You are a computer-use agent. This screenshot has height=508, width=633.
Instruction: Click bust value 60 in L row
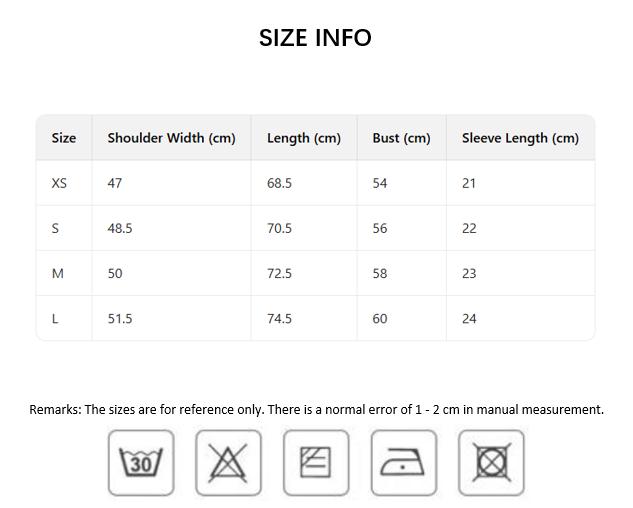[x=380, y=318]
